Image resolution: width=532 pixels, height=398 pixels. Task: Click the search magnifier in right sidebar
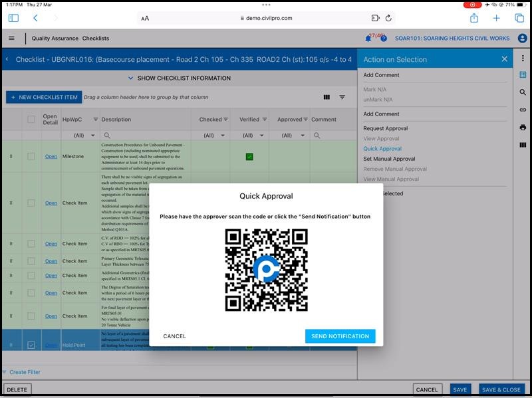click(523, 92)
